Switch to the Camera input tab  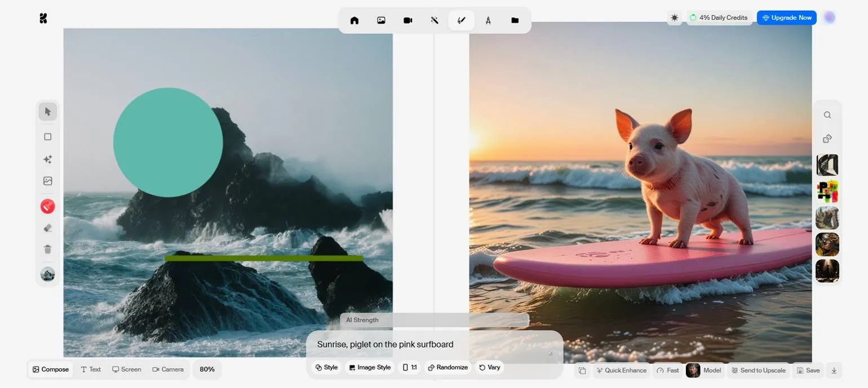pyautogui.click(x=168, y=369)
